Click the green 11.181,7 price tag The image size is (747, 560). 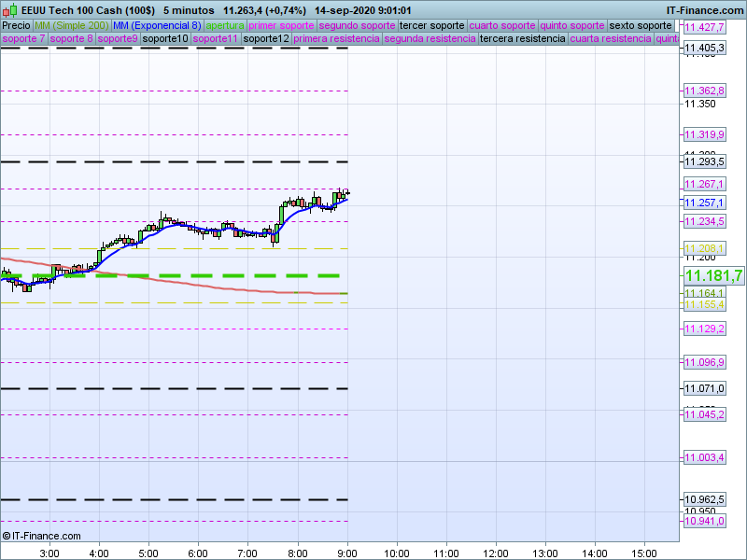coord(713,275)
